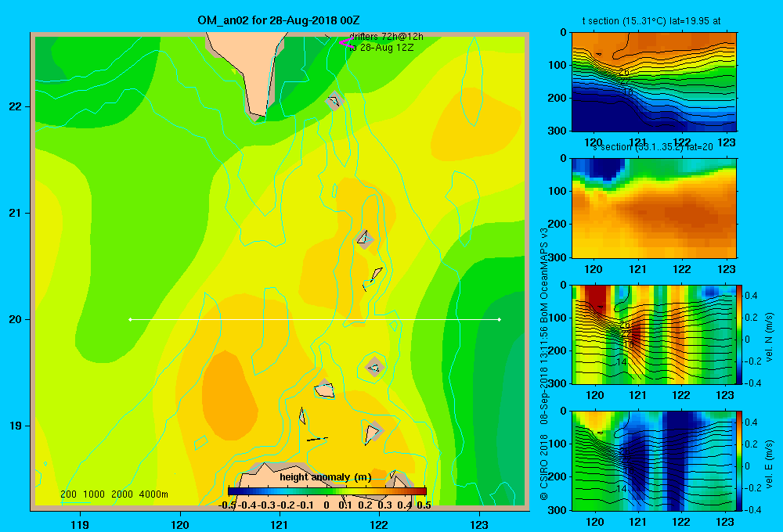Click contour label 14 in vel. N section
Screen dimensions: 783x532
point(621,362)
